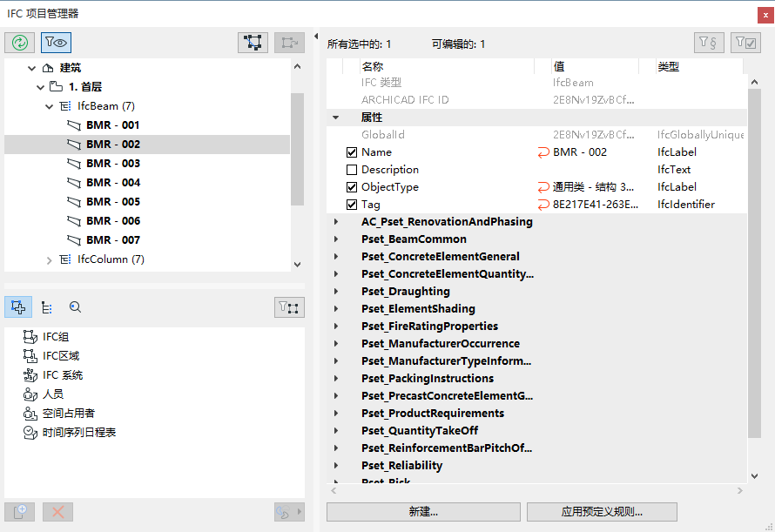The width and height of the screenshot is (775, 532).
Task: Click the 应用预定义规则... button
Action: 602,512
